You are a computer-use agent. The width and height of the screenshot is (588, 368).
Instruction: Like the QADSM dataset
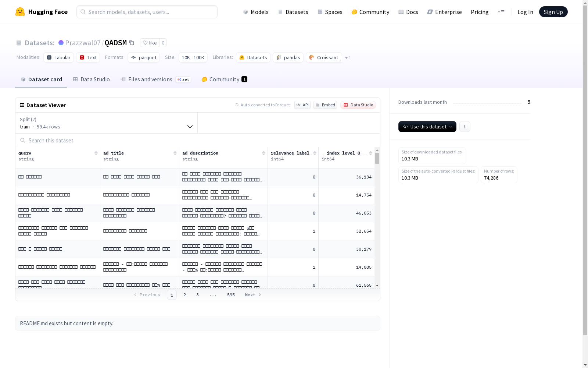tap(150, 43)
